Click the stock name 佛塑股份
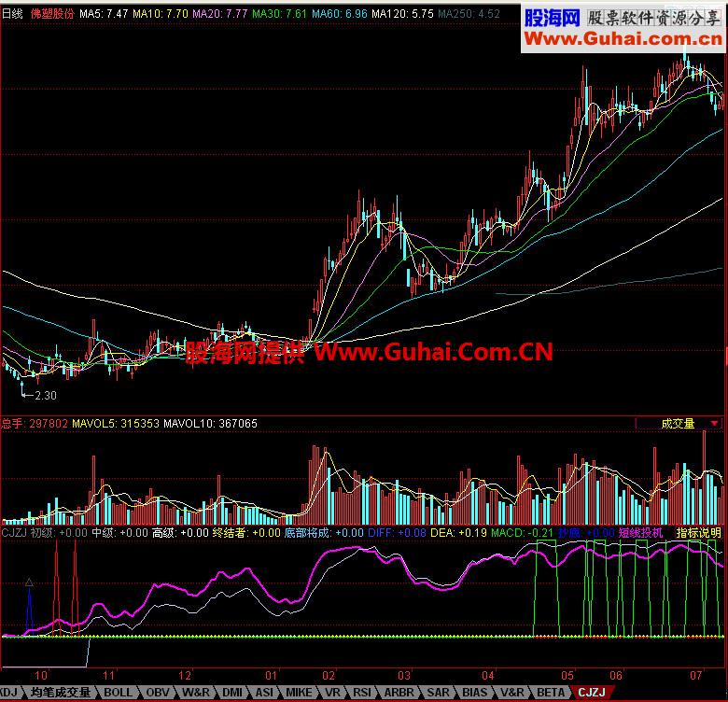The image size is (728, 702). point(52,14)
